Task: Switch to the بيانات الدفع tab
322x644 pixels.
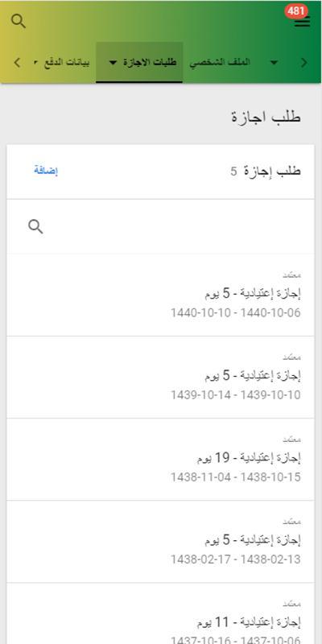Action: (67, 63)
